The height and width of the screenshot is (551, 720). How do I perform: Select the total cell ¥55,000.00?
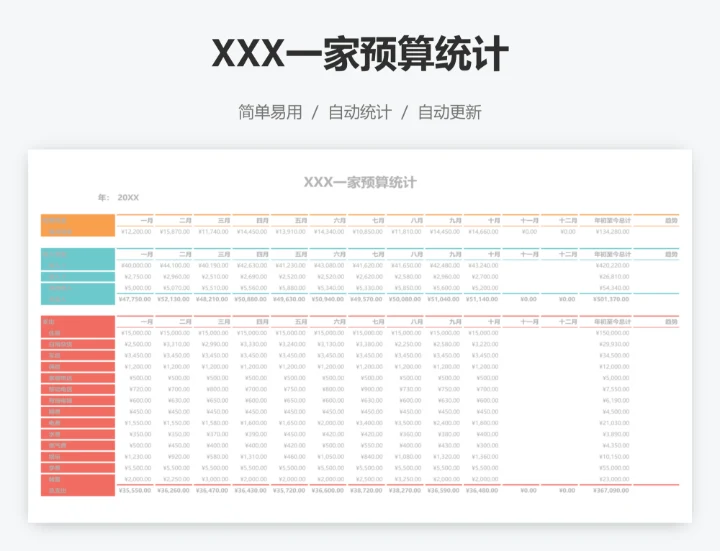[x=614, y=468]
